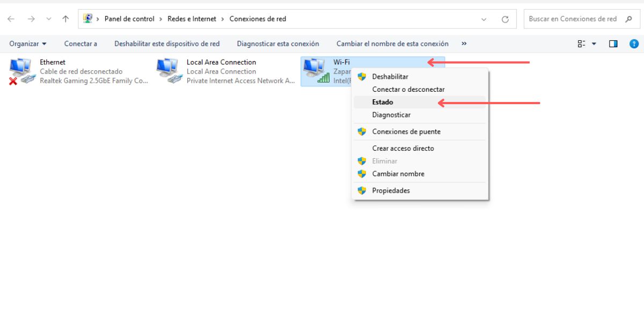Choose Crear acceso directo
Image resolution: width=644 pixels, height=322 pixels.
420,148
